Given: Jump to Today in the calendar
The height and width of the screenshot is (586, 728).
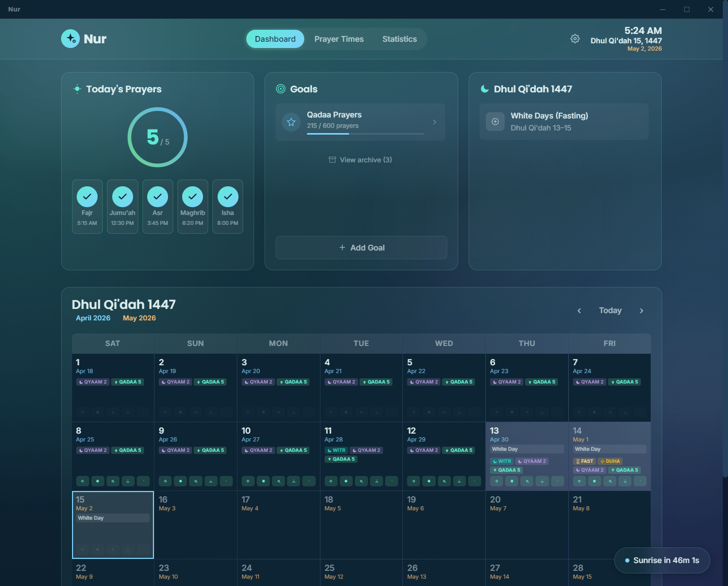Looking at the screenshot, I should coord(610,310).
